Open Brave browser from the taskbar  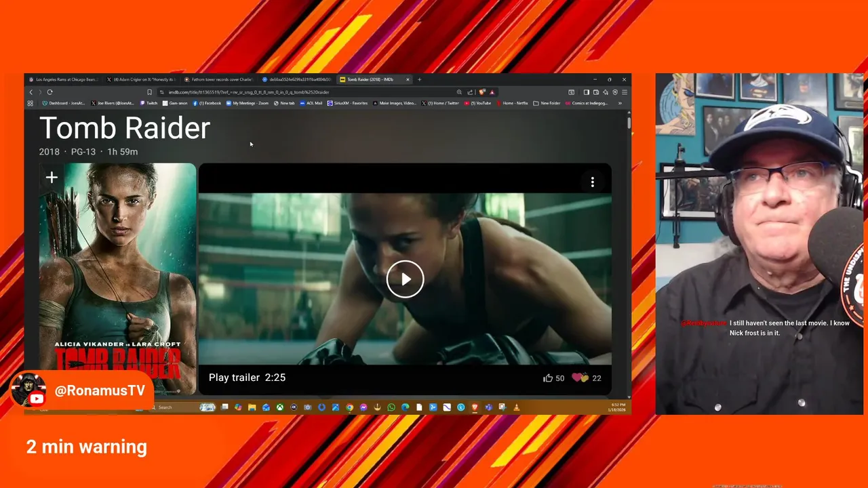tap(475, 407)
